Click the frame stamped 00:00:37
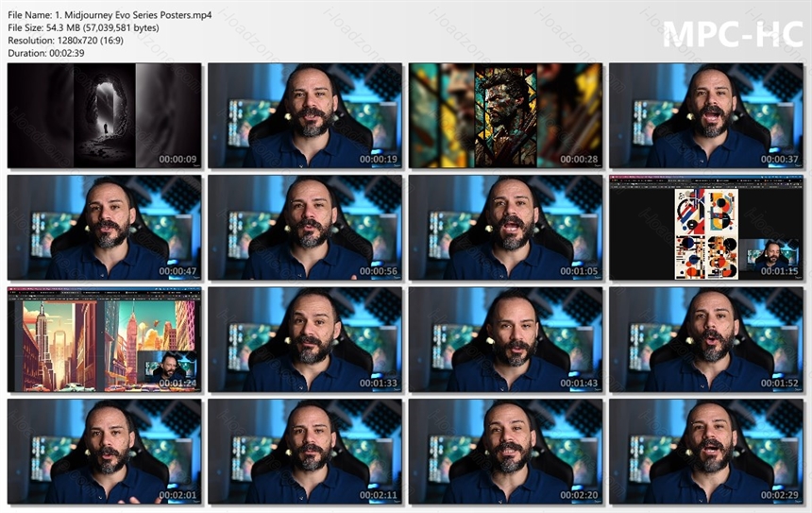Viewport: 812px width, 513px height. click(706, 115)
